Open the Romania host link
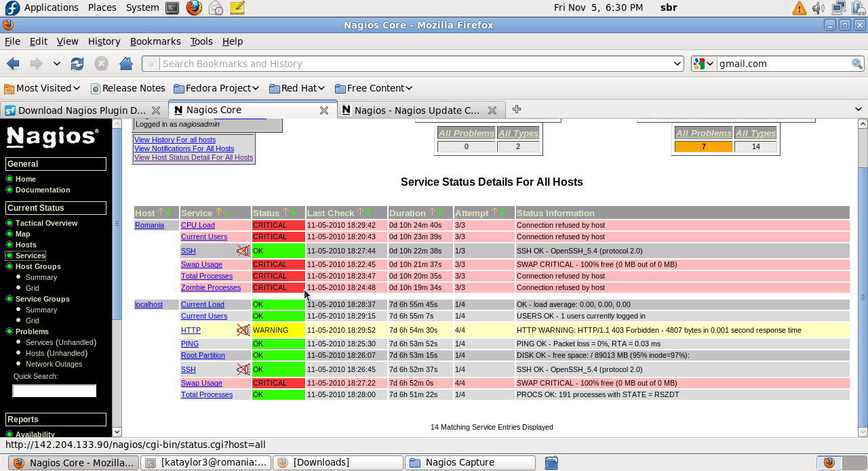The width and height of the screenshot is (868, 471). (149, 225)
